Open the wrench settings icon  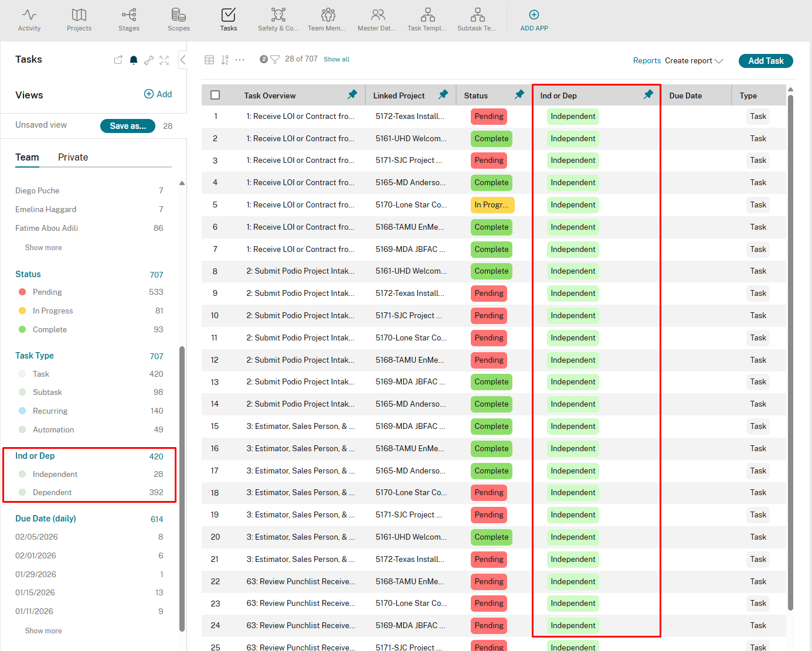149,60
